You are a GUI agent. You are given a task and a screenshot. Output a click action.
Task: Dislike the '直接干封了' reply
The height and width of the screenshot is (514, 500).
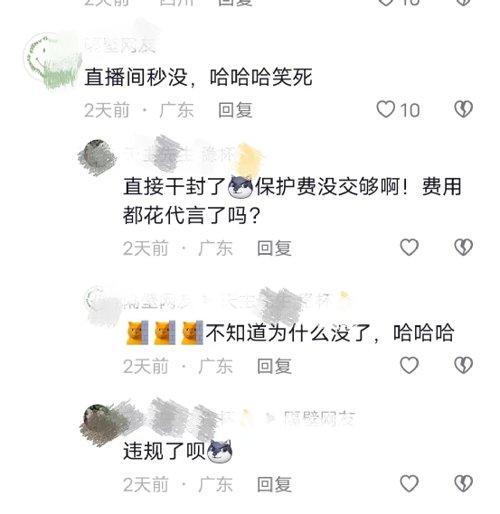tap(464, 247)
